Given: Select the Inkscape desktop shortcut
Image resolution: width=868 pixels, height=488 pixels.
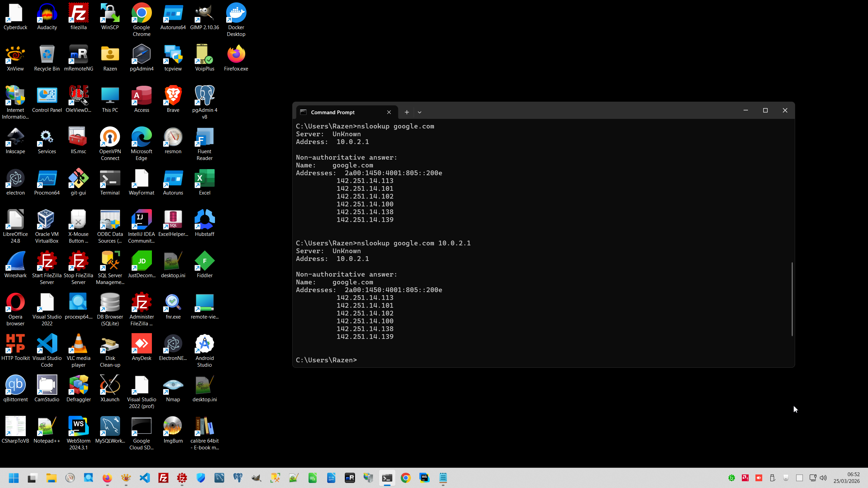Looking at the screenshot, I should point(15,138).
